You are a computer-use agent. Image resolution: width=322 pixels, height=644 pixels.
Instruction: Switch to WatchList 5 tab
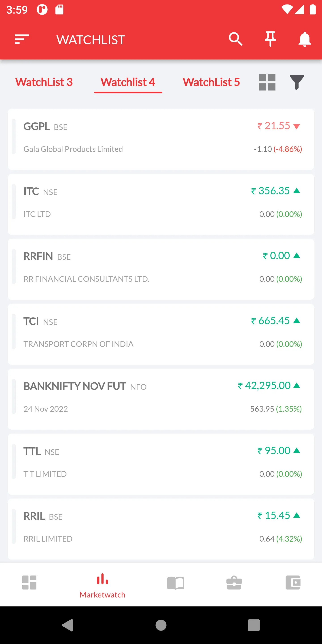pyautogui.click(x=211, y=82)
